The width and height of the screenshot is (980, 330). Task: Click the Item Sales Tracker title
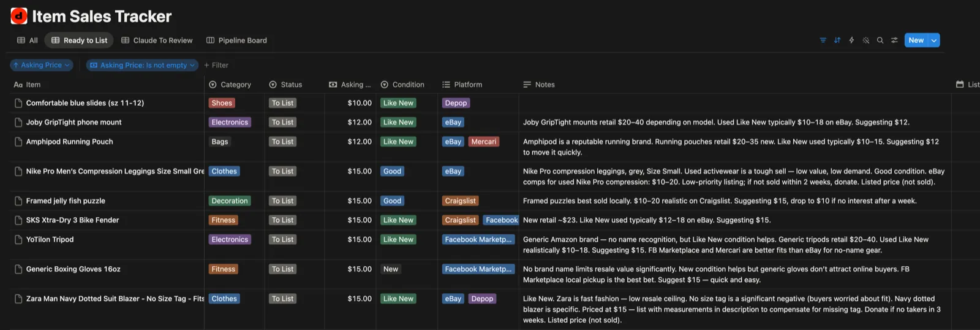(102, 17)
